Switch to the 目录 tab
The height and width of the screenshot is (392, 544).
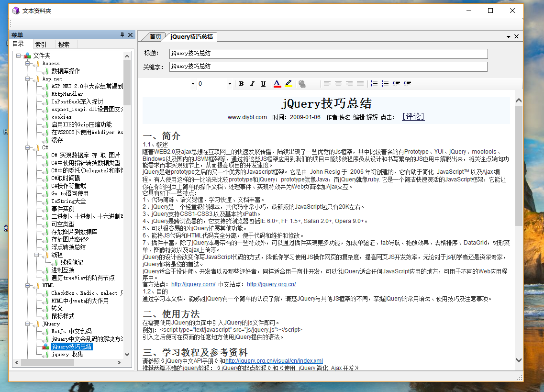[x=18, y=44]
